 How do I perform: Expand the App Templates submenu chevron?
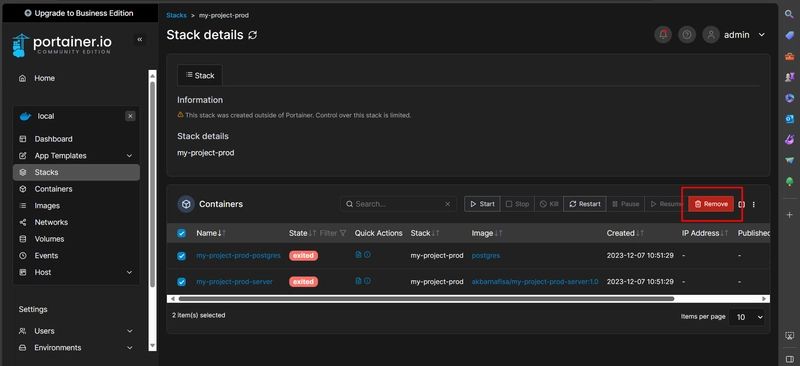[130, 156]
